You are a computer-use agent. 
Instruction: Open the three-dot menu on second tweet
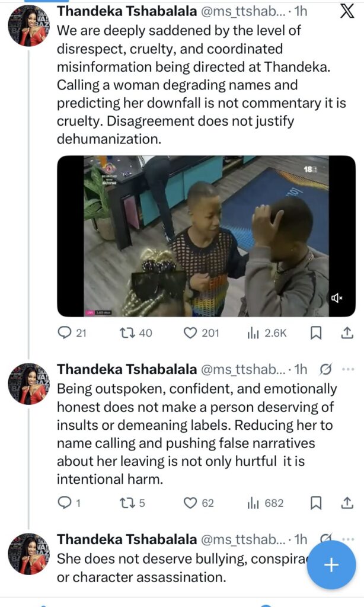point(348,369)
